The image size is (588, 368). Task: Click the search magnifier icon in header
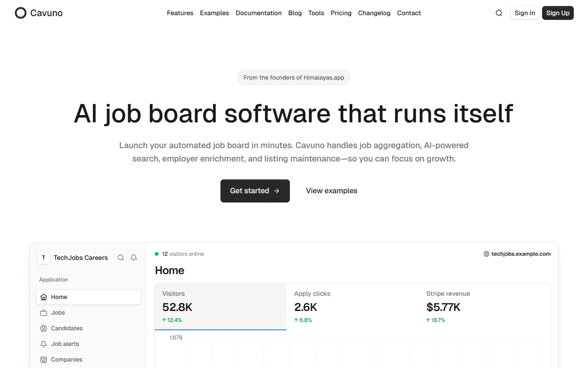[499, 13]
